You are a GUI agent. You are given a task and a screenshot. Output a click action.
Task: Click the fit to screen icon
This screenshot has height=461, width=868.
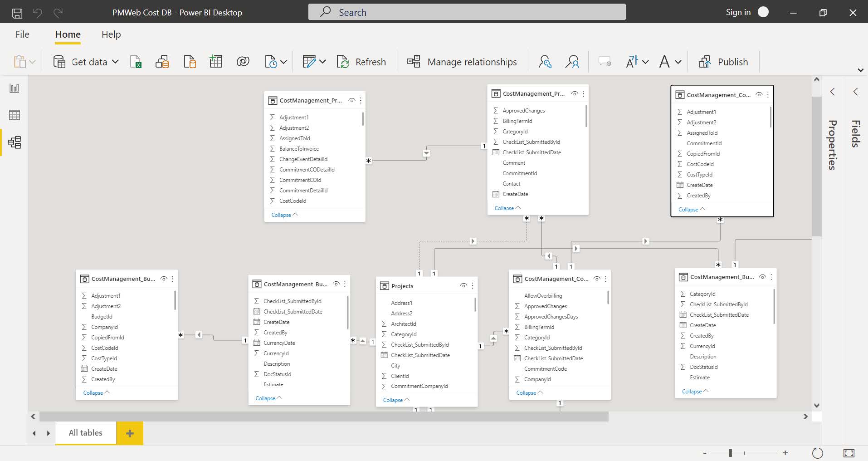pyautogui.click(x=849, y=453)
